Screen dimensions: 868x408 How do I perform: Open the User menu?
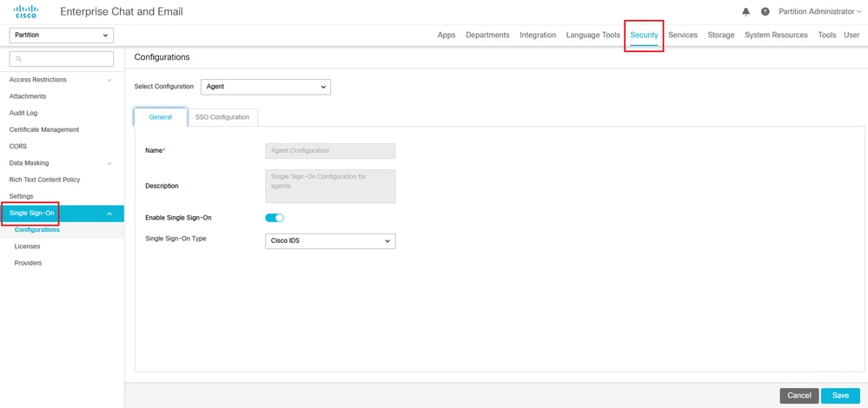[x=851, y=35]
